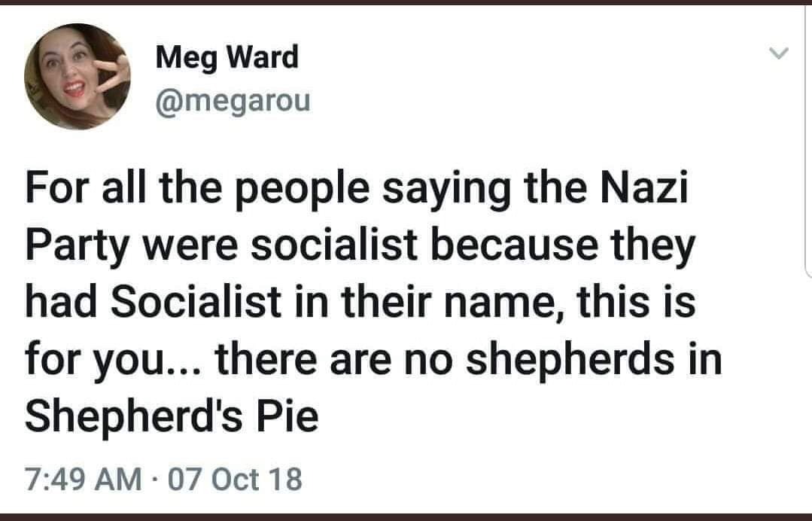Screen dimensions: 812x521
Task: Visit the @megarou handle link
Action: point(233,101)
